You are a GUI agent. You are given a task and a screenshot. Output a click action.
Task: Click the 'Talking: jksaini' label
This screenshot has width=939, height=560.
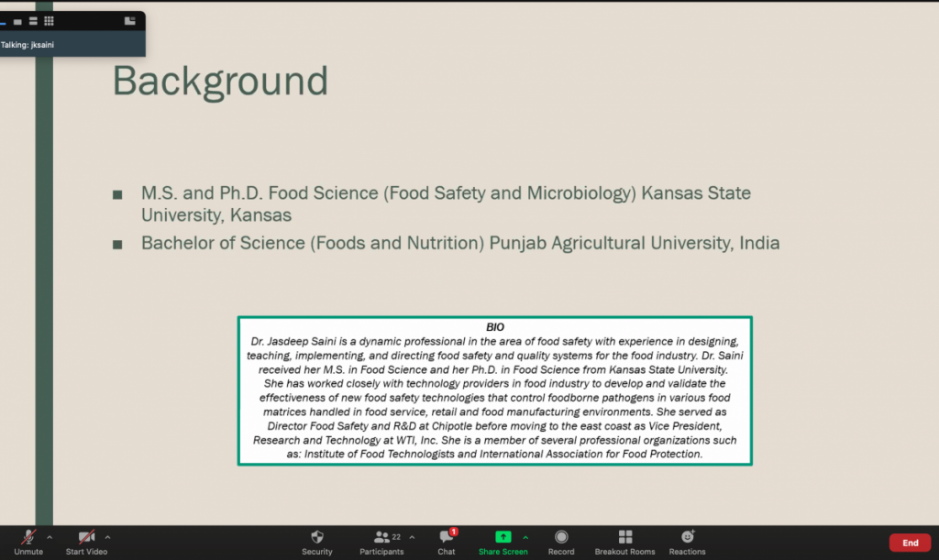27,45
